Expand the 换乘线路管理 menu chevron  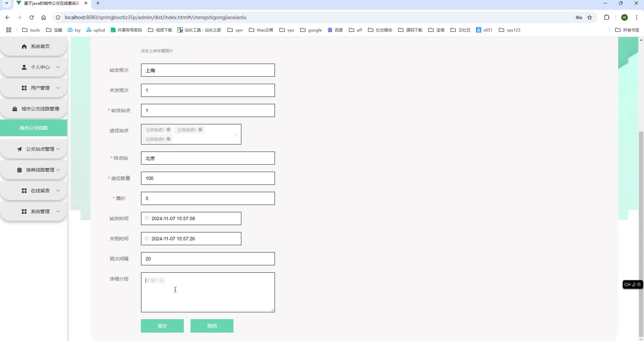click(x=58, y=170)
